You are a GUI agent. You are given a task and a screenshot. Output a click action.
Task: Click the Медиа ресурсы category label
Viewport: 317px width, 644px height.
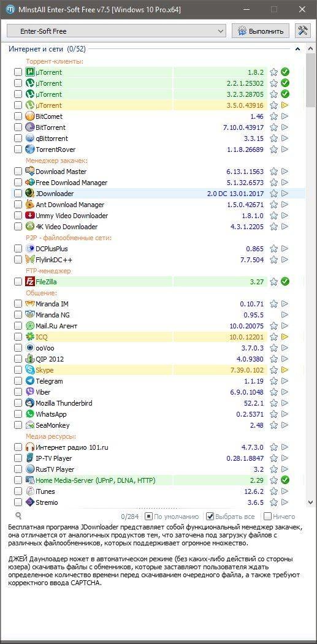click(51, 436)
